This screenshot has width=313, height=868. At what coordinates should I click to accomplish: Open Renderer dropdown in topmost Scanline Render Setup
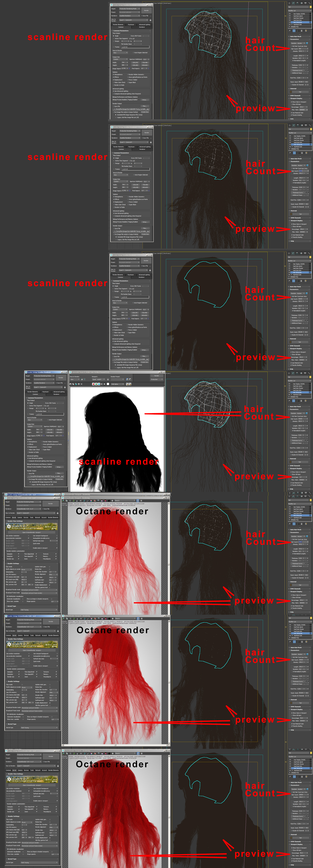click(129, 16)
